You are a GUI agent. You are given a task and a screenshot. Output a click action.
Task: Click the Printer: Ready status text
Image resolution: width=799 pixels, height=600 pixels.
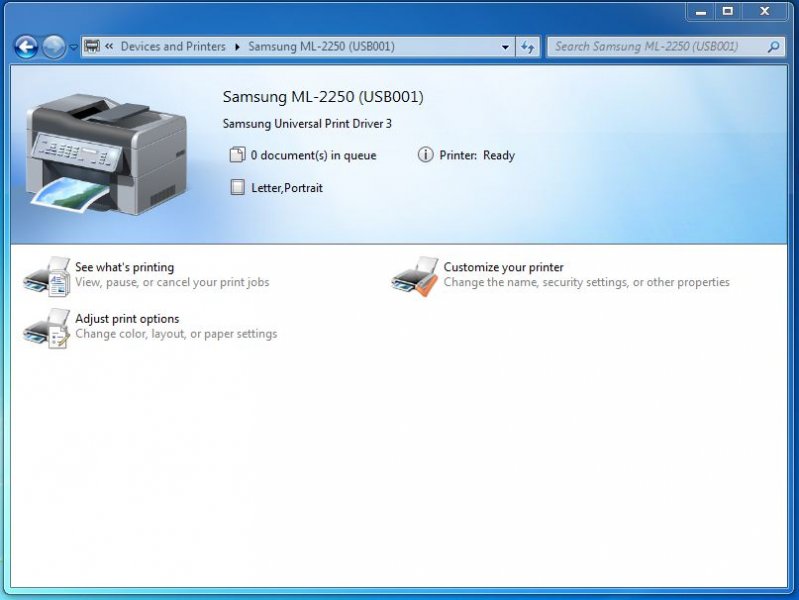tap(477, 155)
